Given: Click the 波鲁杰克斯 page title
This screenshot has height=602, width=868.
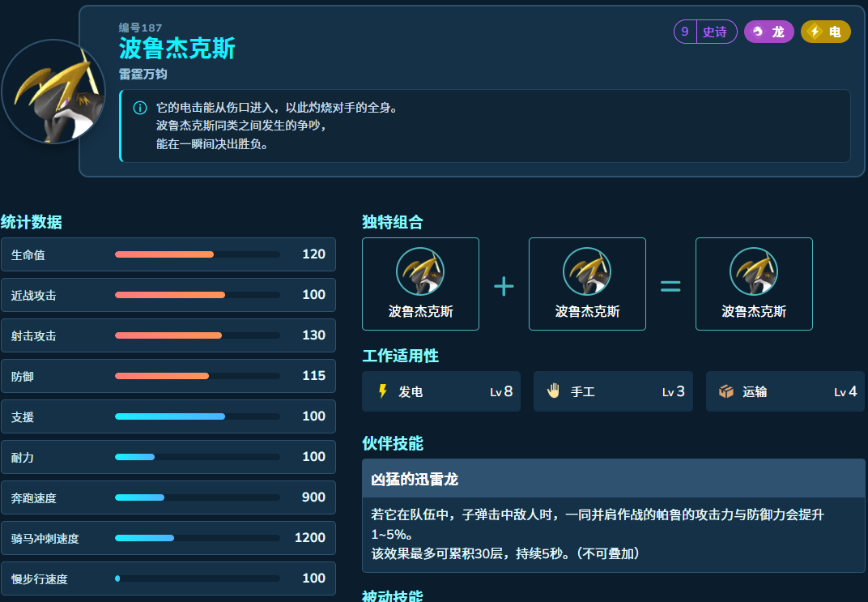Looking at the screenshot, I should (x=177, y=48).
